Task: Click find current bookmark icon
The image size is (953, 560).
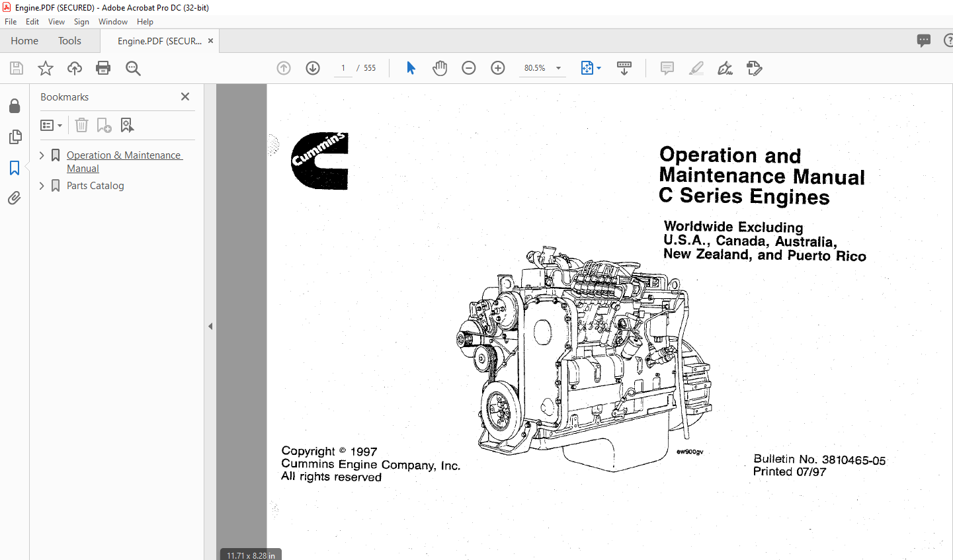Action: tap(127, 125)
